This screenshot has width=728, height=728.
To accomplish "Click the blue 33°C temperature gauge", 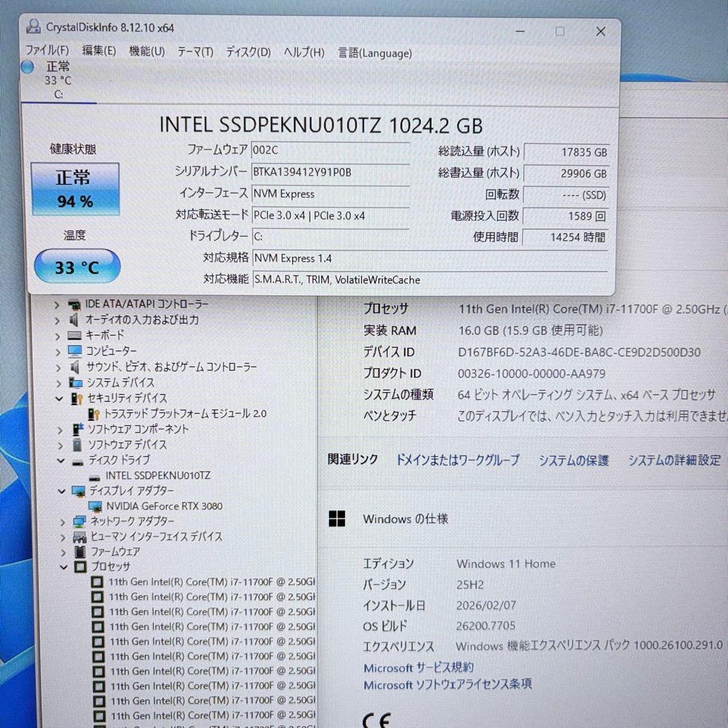I will pos(77,267).
